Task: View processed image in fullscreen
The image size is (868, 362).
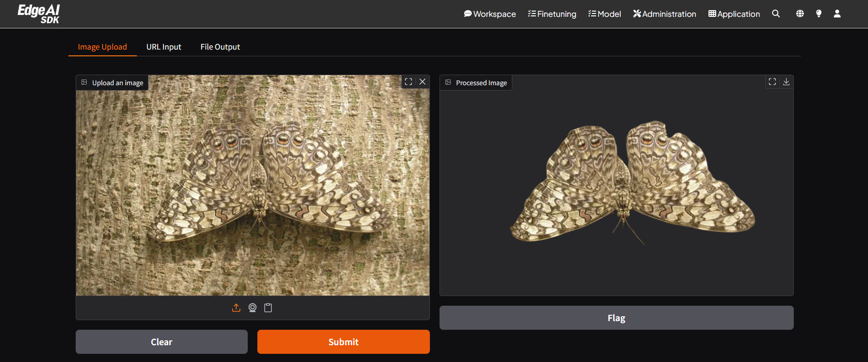Action: [772, 82]
